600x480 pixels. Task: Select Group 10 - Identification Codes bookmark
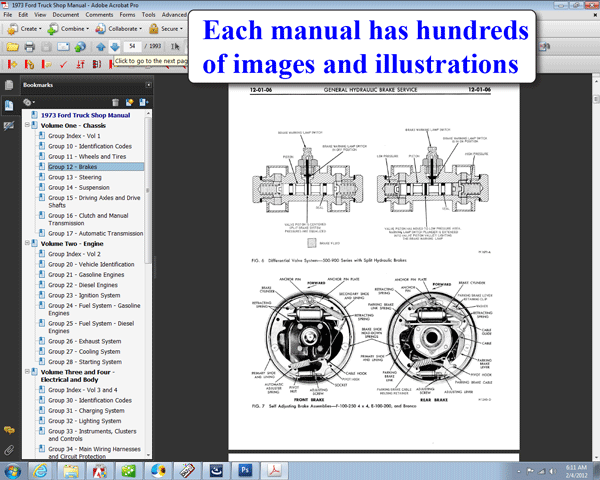click(90, 146)
